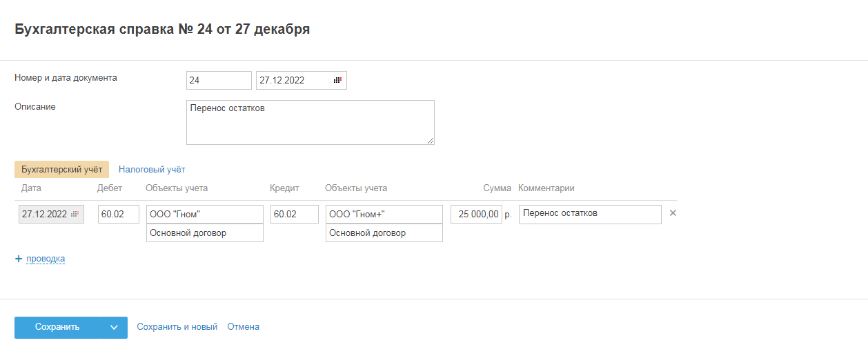
Task: Click the plus icon to add posting
Action: point(19,259)
